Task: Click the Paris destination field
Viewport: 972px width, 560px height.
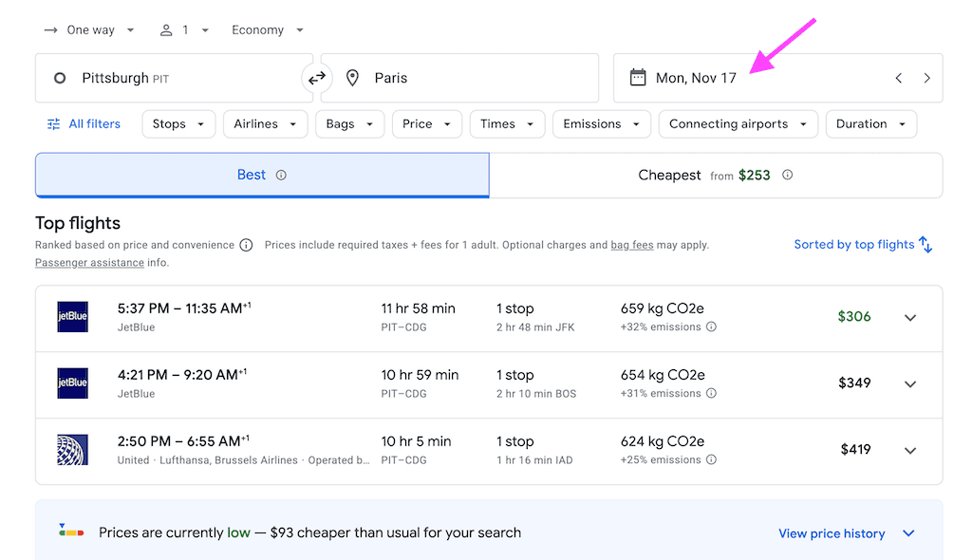Action: [x=460, y=78]
